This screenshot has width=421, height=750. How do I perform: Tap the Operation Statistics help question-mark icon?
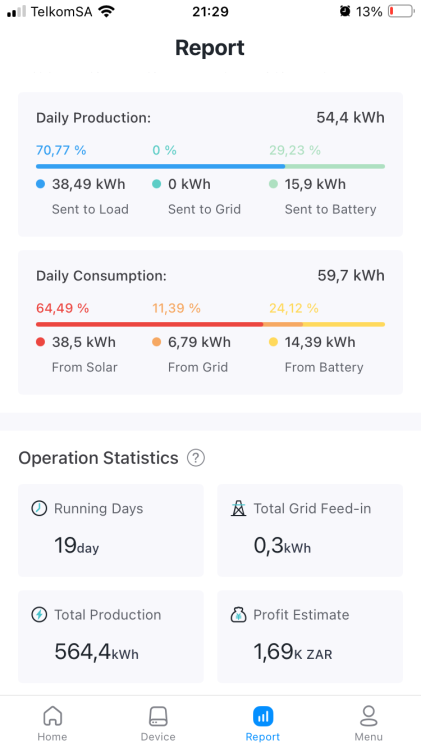pyautogui.click(x=196, y=458)
